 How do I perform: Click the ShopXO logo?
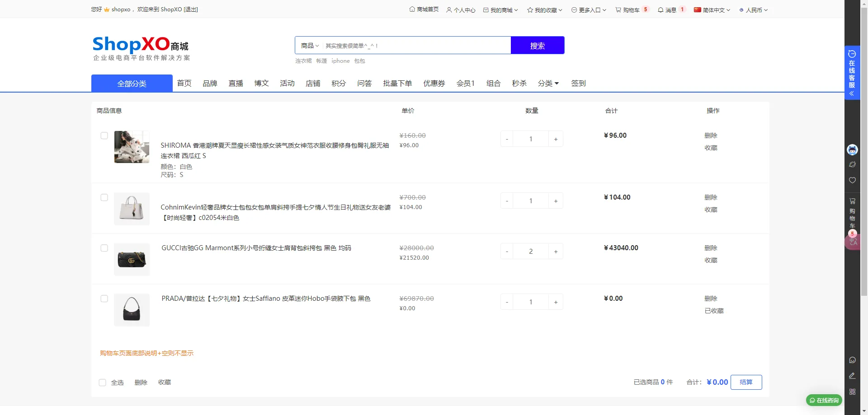(x=141, y=48)
